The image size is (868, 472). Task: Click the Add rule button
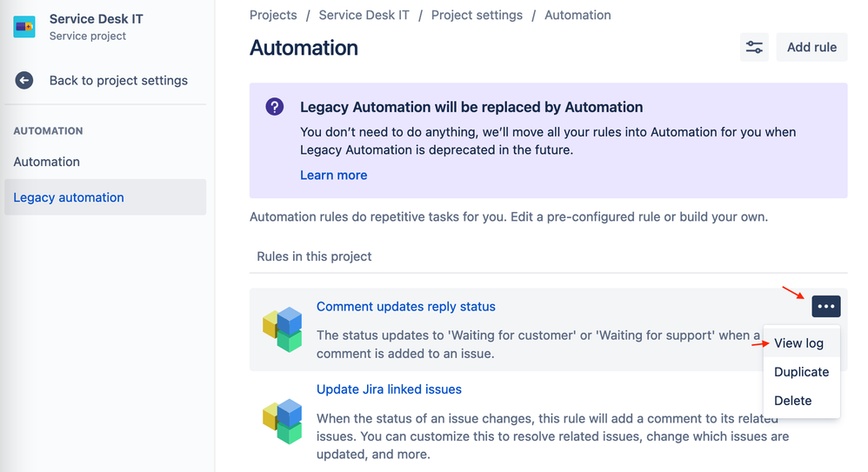click(x=811, y=47)
